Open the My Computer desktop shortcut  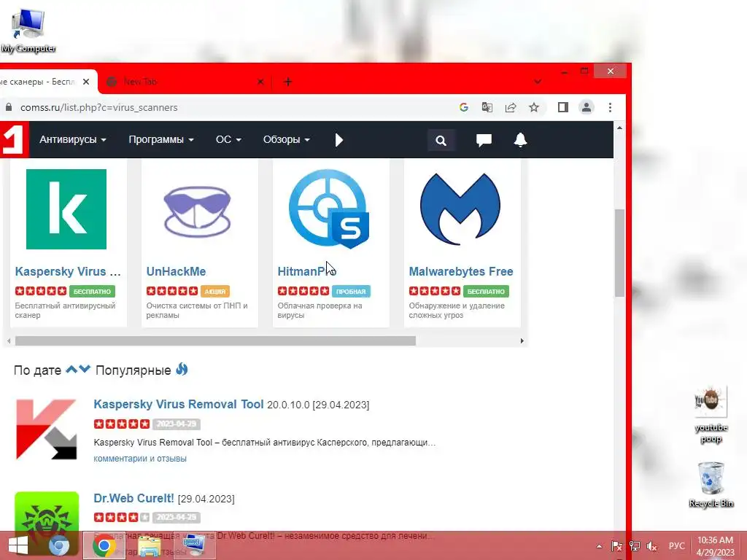click(x=28, y=31)
